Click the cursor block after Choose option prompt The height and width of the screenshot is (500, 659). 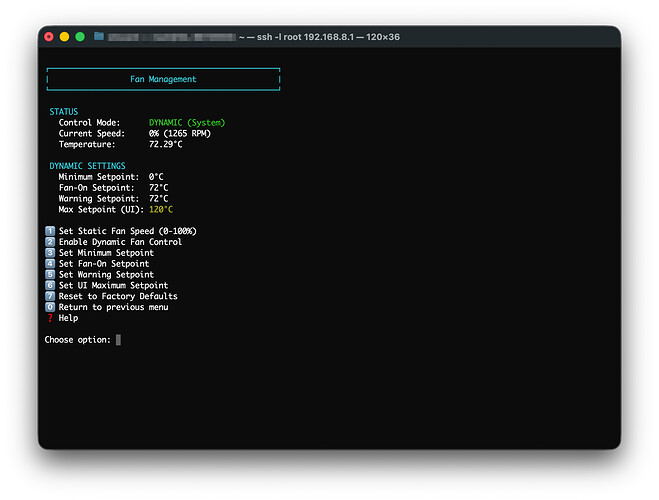pos(118,340)
